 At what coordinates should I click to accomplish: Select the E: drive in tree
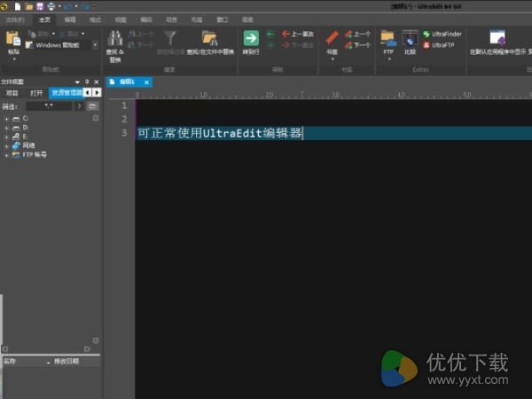point(20,137)
